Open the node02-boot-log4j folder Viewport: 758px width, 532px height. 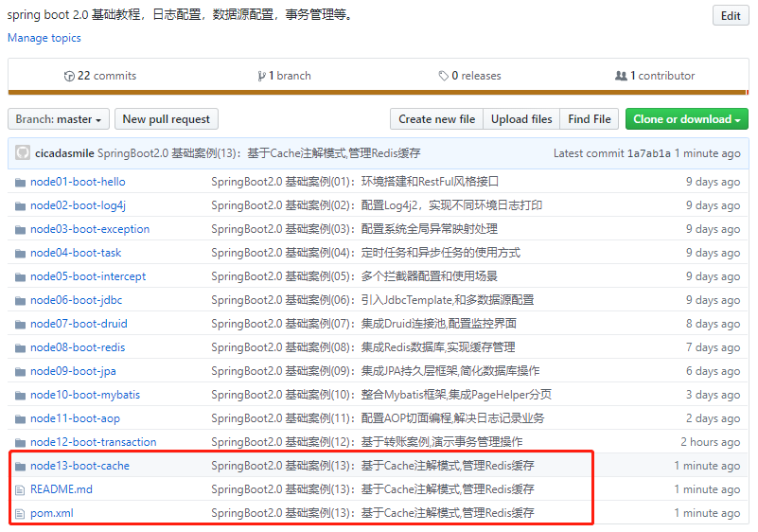tap(78, 205)
